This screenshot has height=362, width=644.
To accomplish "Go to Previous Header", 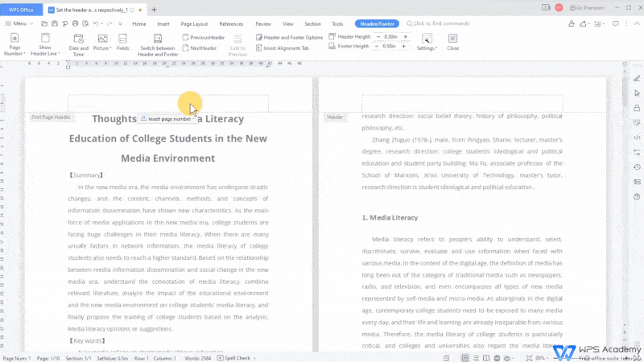I will 204,37.
